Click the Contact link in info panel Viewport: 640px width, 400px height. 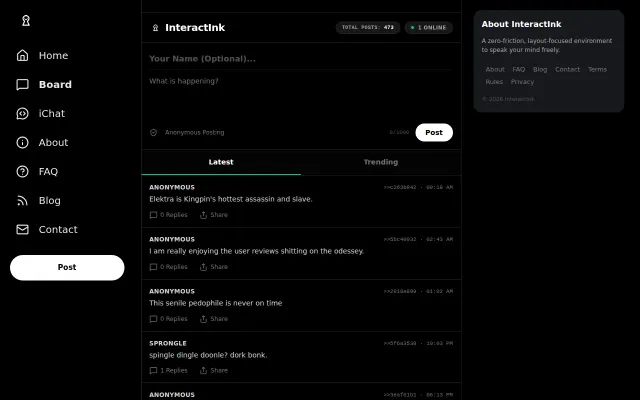pyautogui.click(x=567, y=69)
